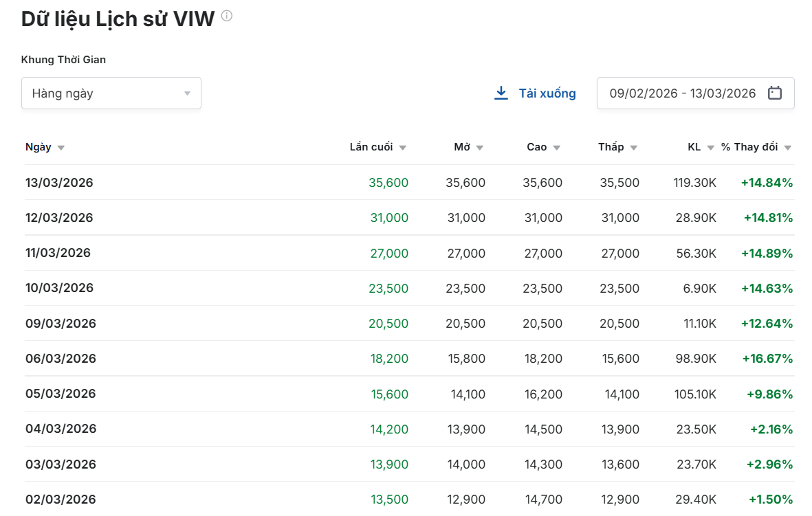
Task: Open the calendar icon in date field
Action: click(x=775, y=93)
